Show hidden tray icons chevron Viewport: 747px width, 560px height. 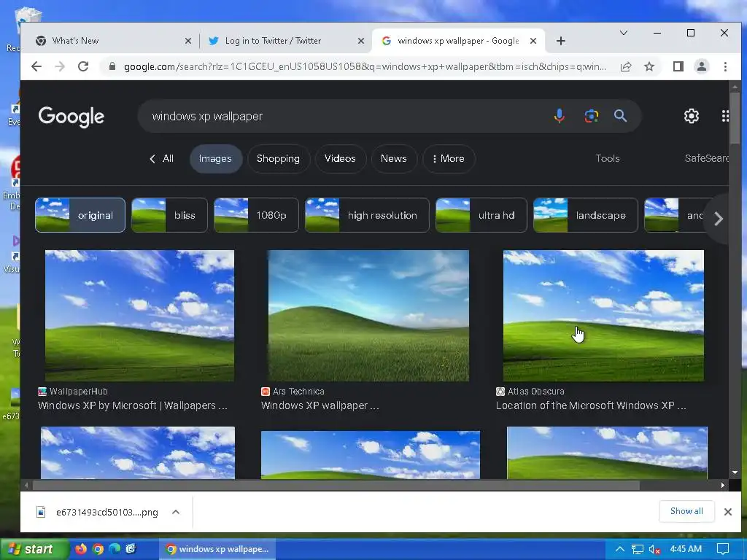tap(620, 549)
